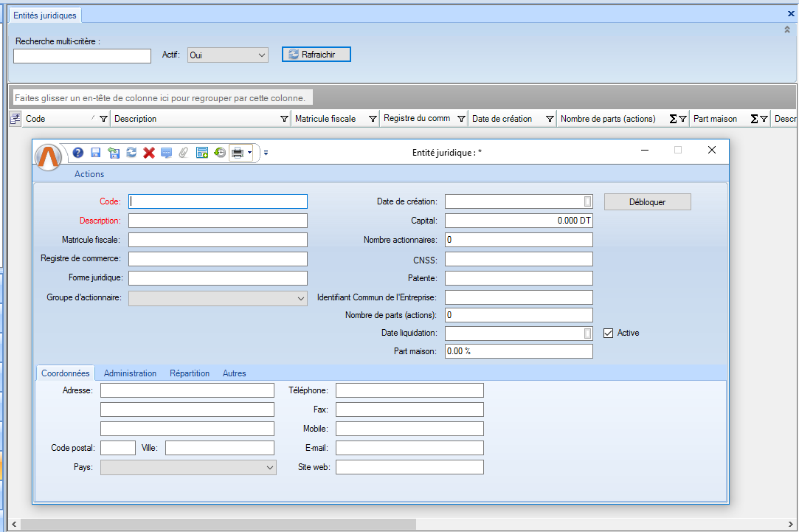The width and height of the screenshot is (799, 532).
Task: Open the Groupe d'actionnaire dropdown
Action: coord(301,298)
